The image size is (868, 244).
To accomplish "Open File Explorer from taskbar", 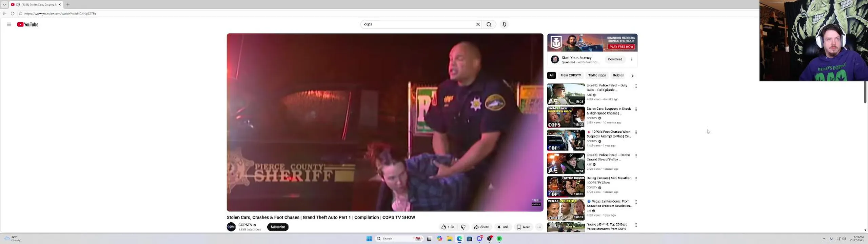I will tap(449, 239).
